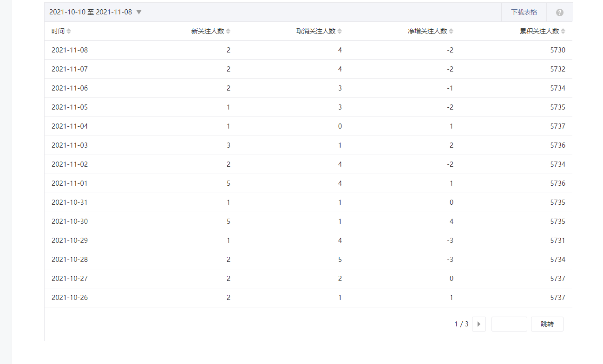Select the 2021-11-08 date cell
Viewport: 603px width, 364px height.
click(70, 50)
